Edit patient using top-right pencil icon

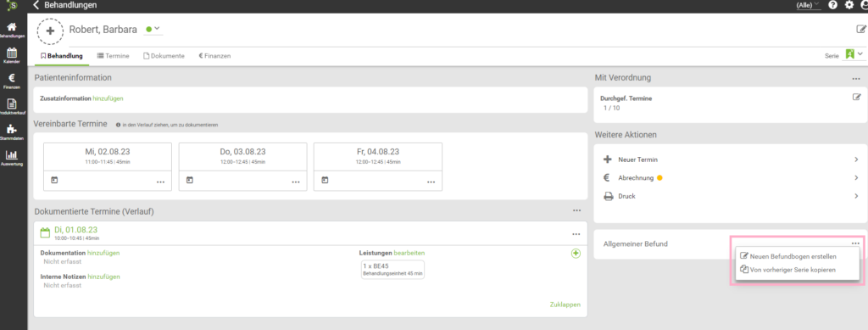(861, 30)
